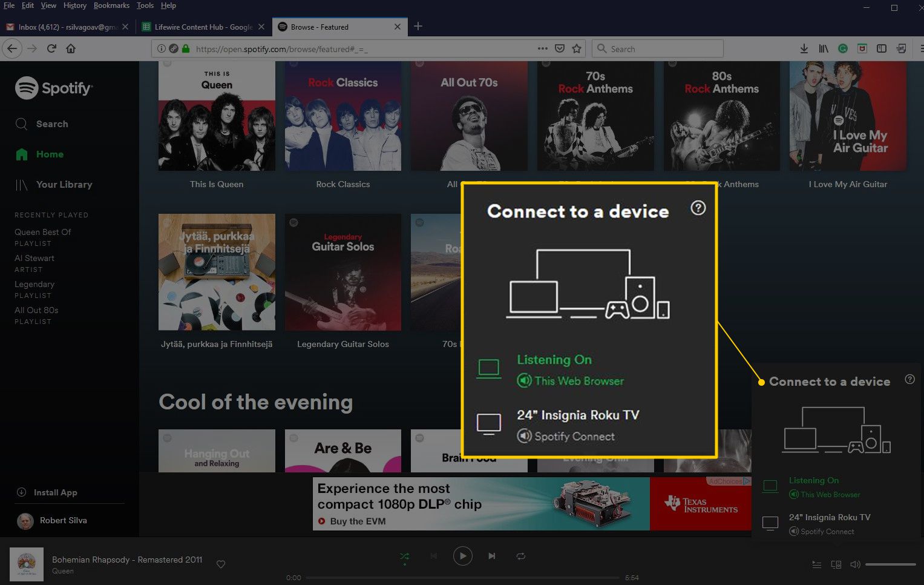Save page to Pocket
This screenshot has width=924, height=585.
560,48
